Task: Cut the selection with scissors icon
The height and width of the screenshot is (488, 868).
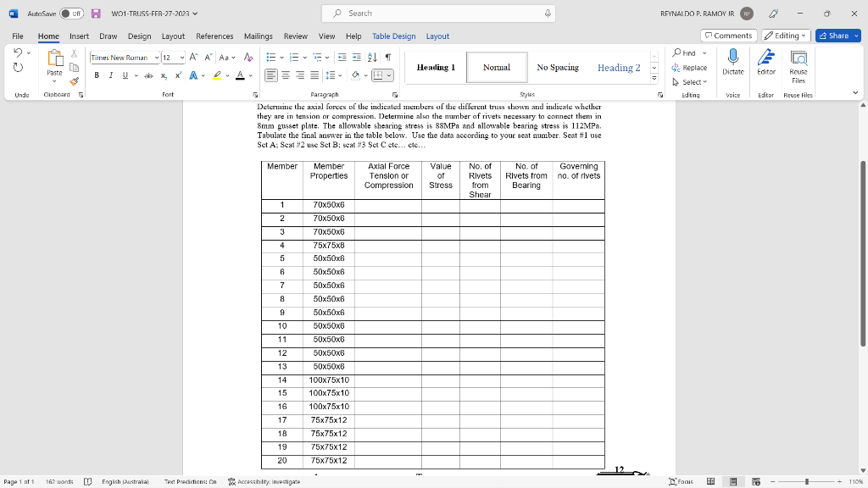Action: coord(75,53)
